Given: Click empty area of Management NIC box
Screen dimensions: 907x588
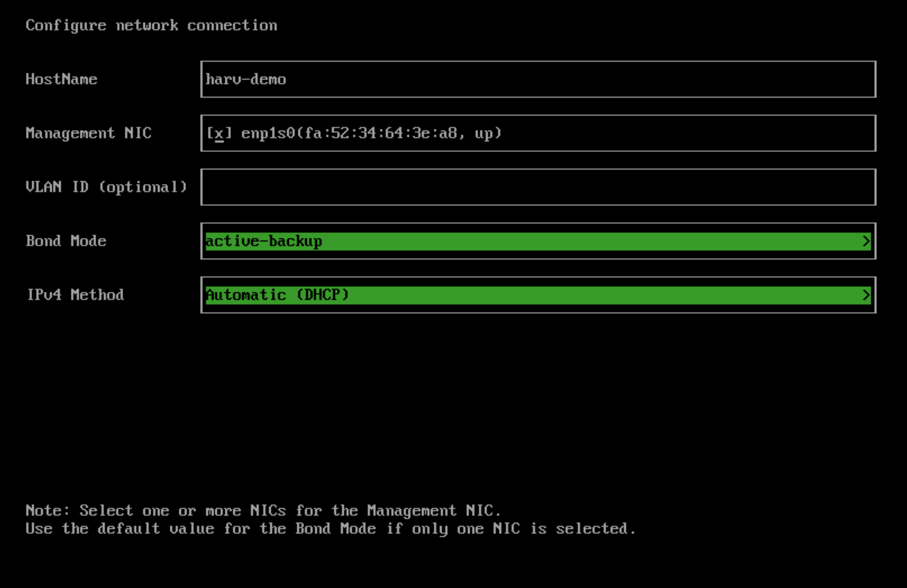Looking at the screenshot, I should pyautogui.click(x=686, y=133).
